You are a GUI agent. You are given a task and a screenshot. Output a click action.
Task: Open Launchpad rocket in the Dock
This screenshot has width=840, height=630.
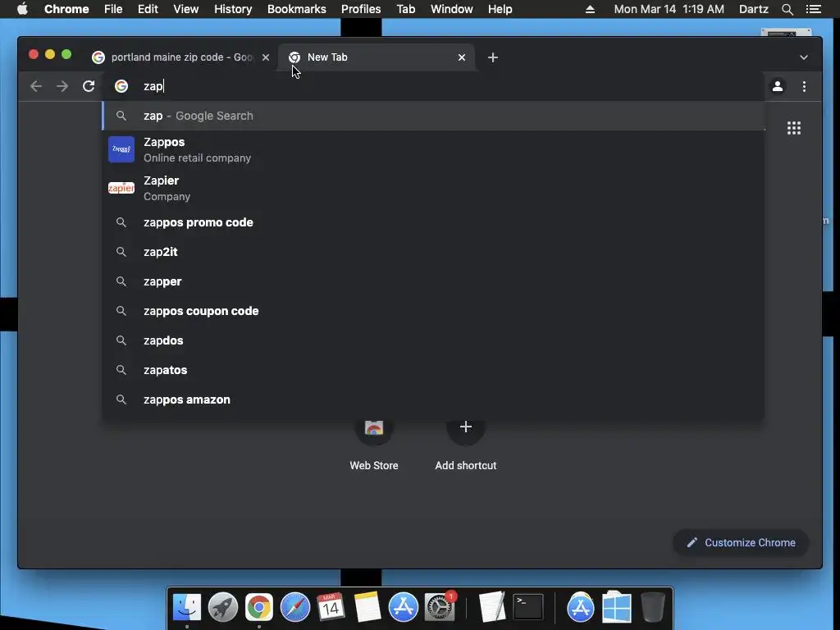pos(223,608)
